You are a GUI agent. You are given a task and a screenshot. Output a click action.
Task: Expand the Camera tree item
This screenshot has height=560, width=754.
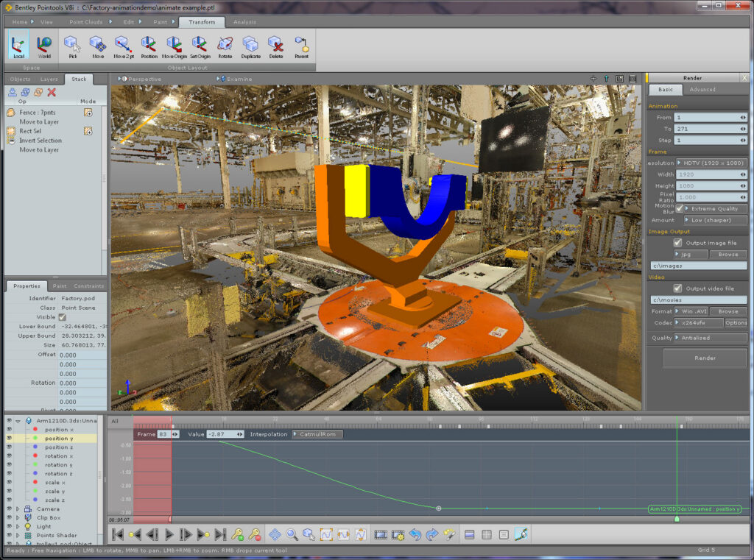click(18, 508)
